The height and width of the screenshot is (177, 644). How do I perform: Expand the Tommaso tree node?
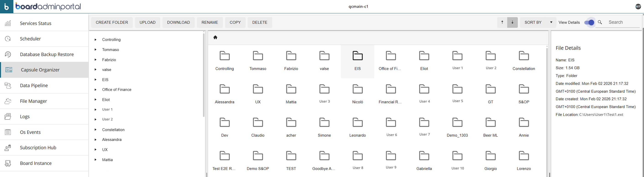(95, 50)
